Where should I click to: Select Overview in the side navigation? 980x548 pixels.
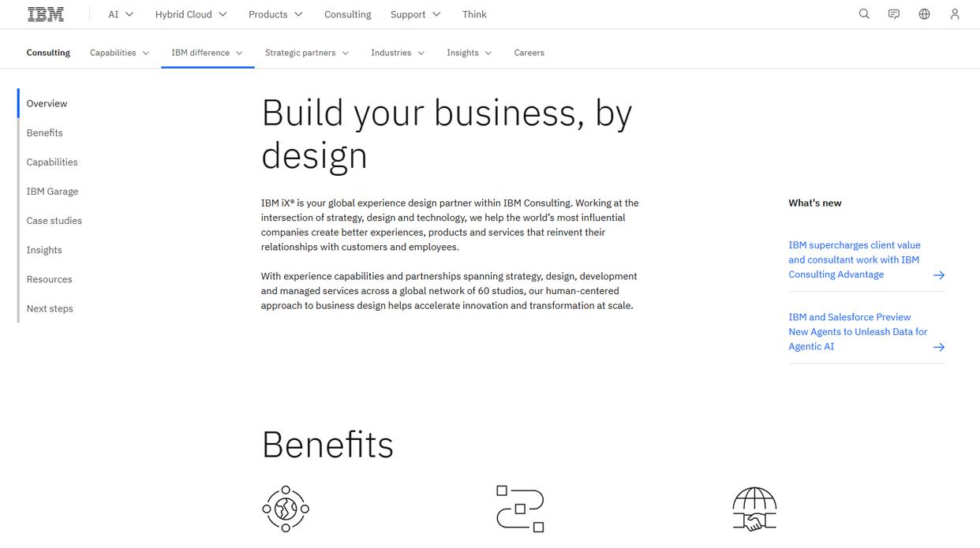pos(47,103)
